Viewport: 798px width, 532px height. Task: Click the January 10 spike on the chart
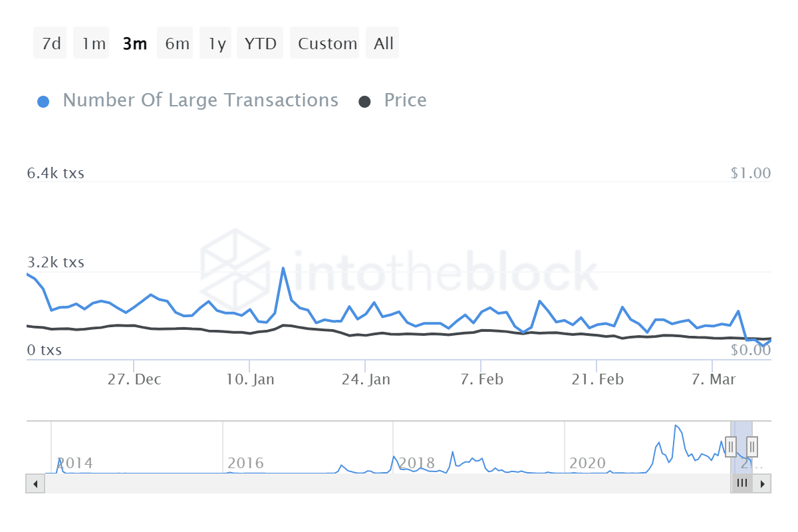[284, 269]
